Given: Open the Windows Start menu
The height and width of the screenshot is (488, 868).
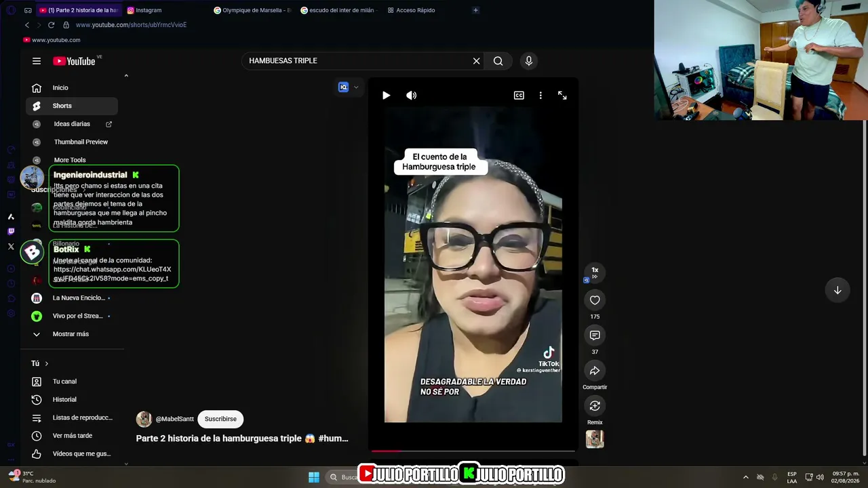Looking at the screenshot, I should pos(314,477).
